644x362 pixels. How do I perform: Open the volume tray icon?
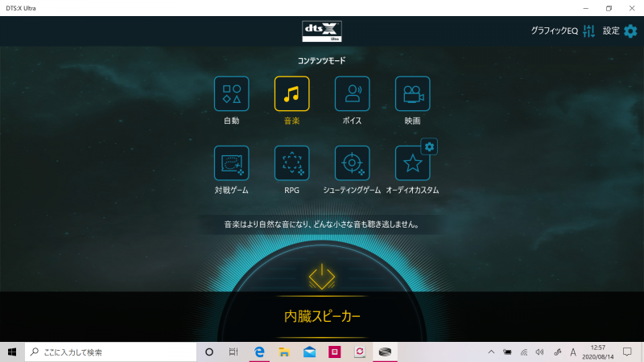click(539, 352)
